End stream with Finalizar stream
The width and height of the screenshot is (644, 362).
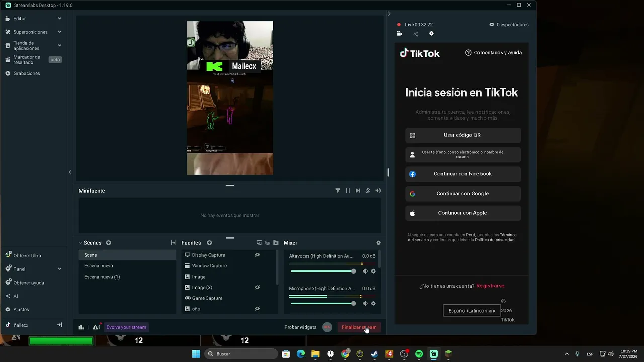359,327
